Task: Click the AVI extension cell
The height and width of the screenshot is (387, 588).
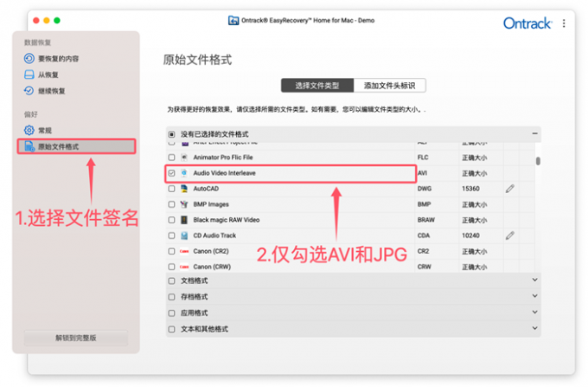Action: tap(422, 173)
